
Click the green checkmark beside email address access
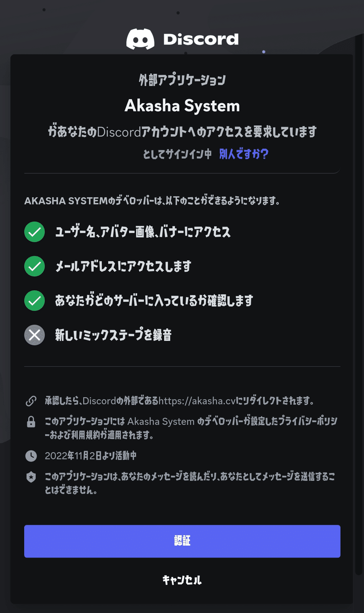pyautogui.click(x=35, y=266)
